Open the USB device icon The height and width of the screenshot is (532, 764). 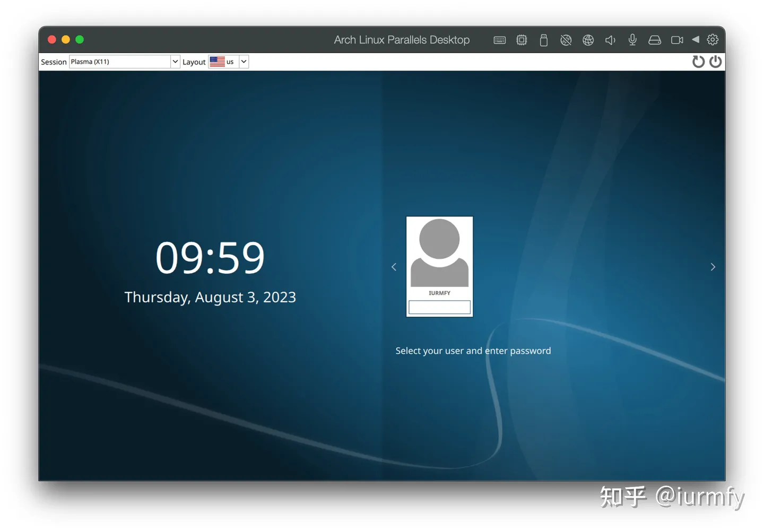[x=544, y=40]
